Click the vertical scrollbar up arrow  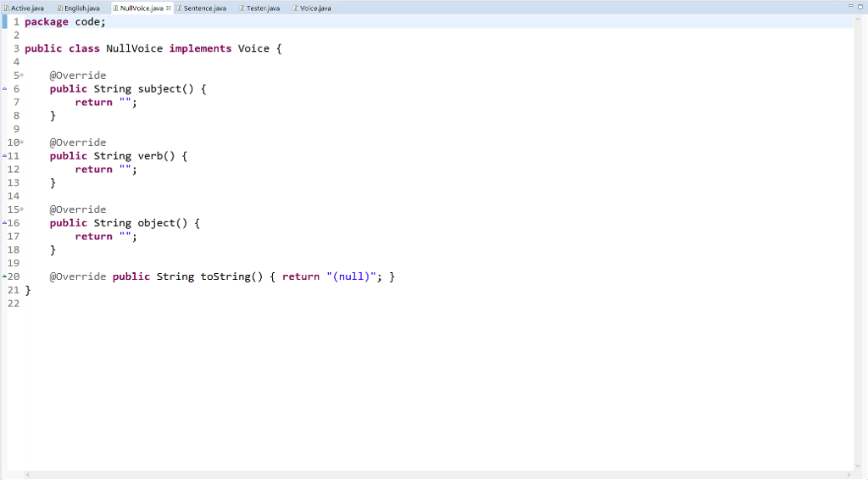coord(858,20)
